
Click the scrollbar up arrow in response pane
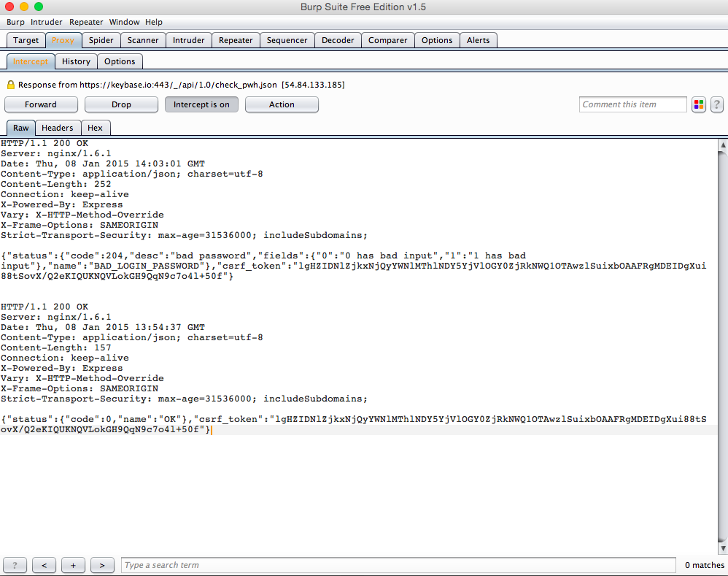723,145
